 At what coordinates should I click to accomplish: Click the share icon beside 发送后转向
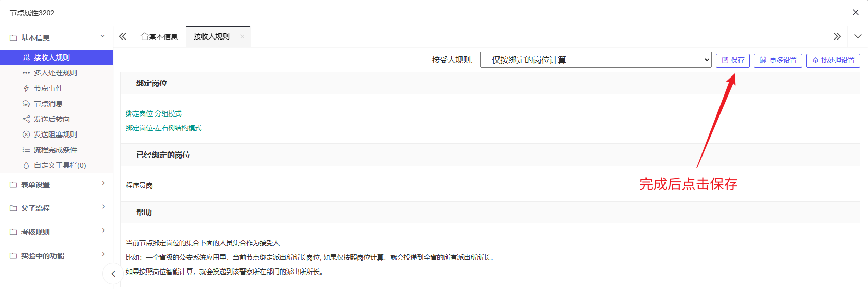coord(26,119)
